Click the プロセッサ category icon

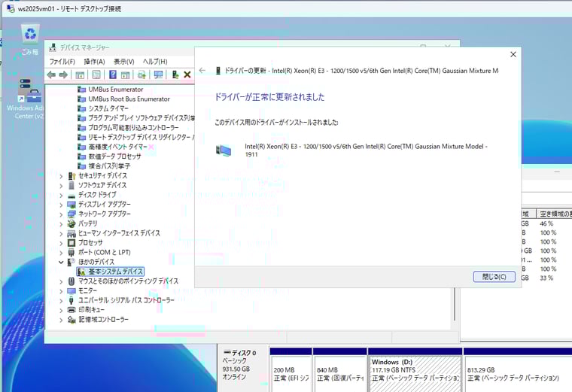click(71, 243)
